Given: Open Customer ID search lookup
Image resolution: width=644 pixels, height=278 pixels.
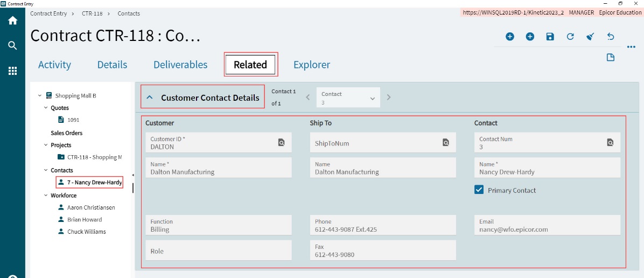Looking at the screenshot, I should [281, 143].
